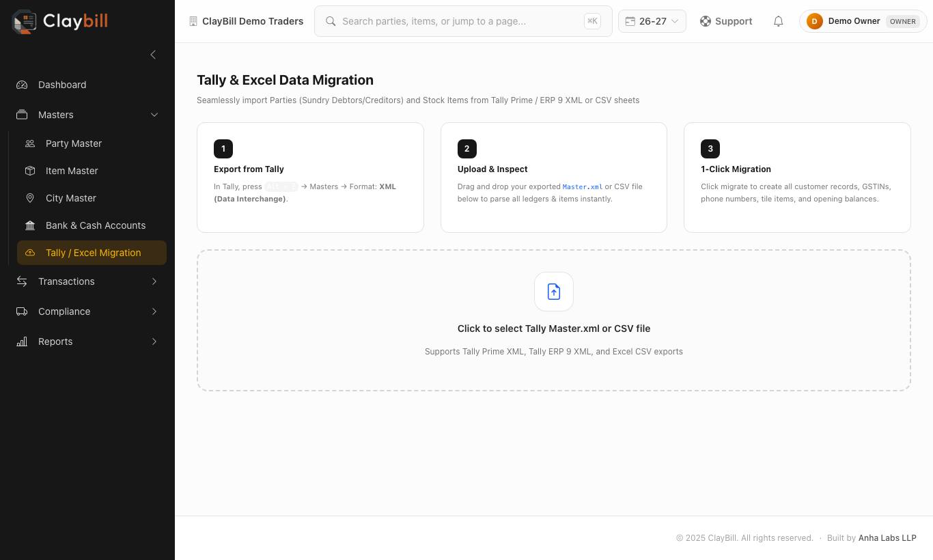Open the Demo Owner account menu
This screenshot has width=933, height=560.
(863, 21)
